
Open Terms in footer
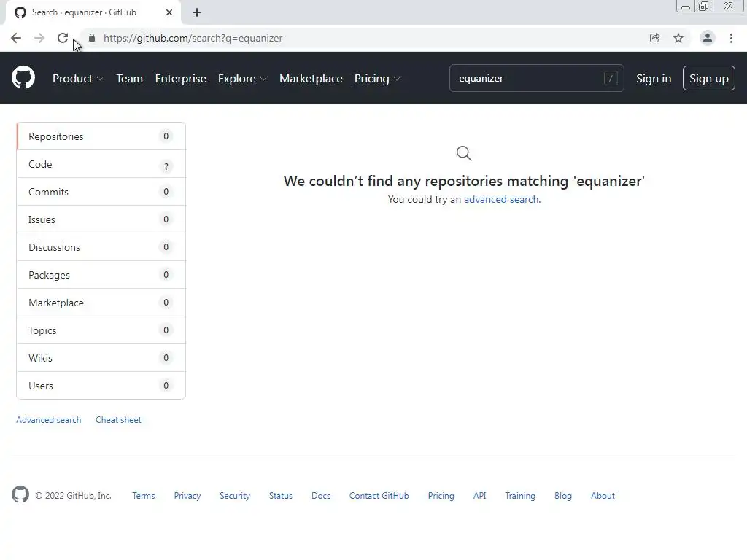(144, 496)
